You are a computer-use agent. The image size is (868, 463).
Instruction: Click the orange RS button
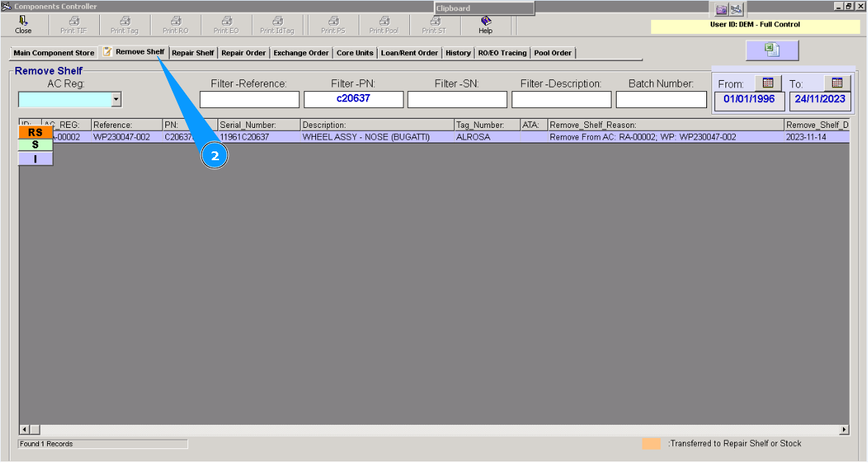(x=35, y=132)
